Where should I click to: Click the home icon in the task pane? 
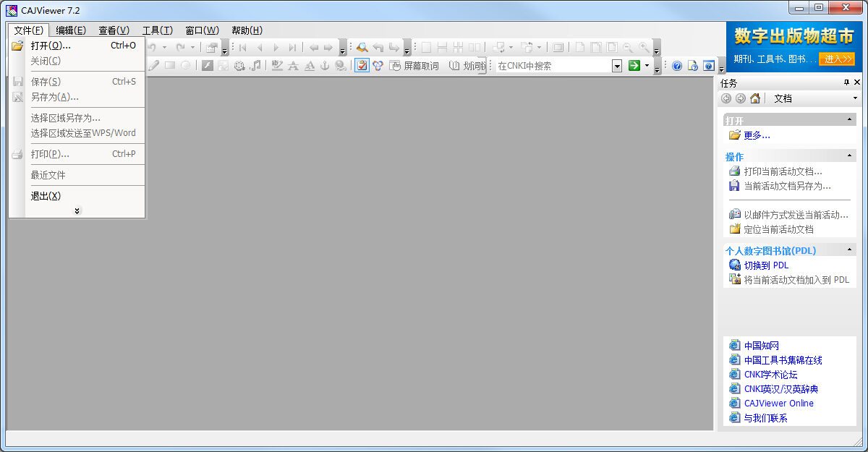[755, 98]
